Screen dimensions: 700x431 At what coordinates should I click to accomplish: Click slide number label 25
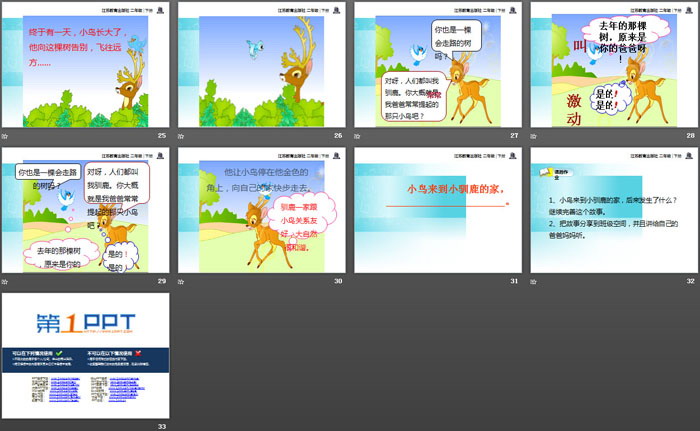[162, 135]
